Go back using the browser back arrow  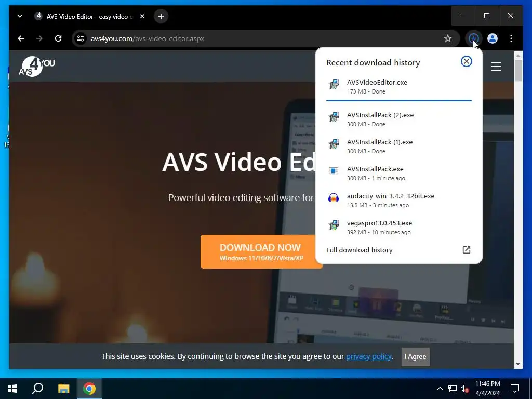coord(21,38)
